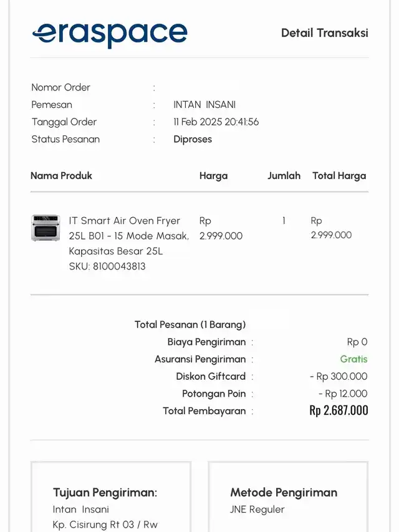Click the Nama Produk column header
This screenshot has width=399, height=532.
point(62,176)
